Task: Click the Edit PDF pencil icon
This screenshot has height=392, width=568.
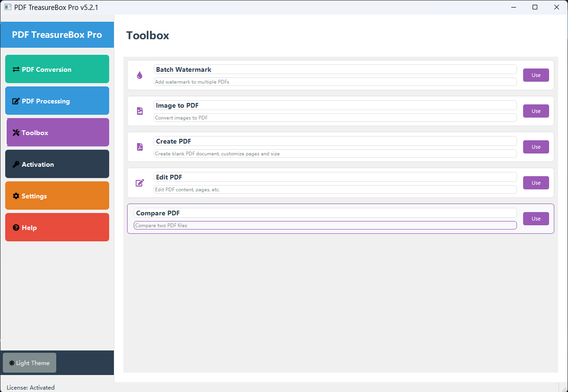Action: (x=139, y=183)
